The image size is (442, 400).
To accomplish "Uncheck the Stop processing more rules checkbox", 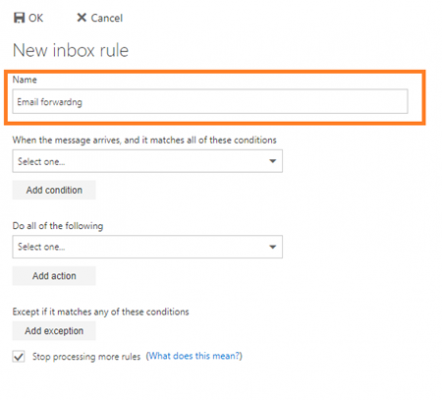I will click(19, 356).
